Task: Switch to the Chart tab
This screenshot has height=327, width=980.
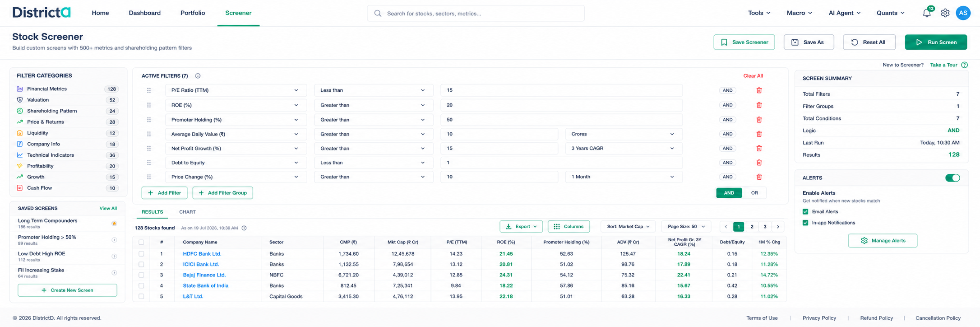Action: tap(187, 212)
